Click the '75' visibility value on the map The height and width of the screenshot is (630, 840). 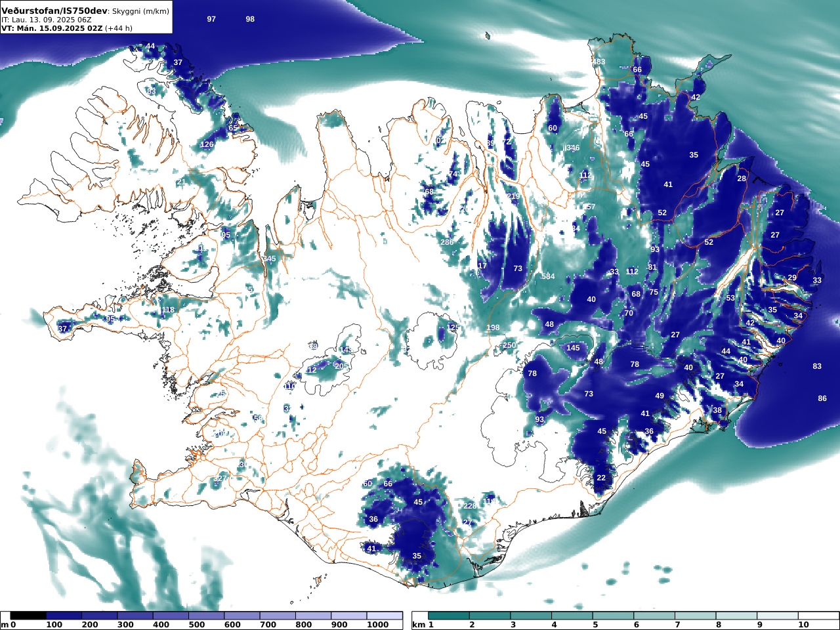click(x=654, y=293)
